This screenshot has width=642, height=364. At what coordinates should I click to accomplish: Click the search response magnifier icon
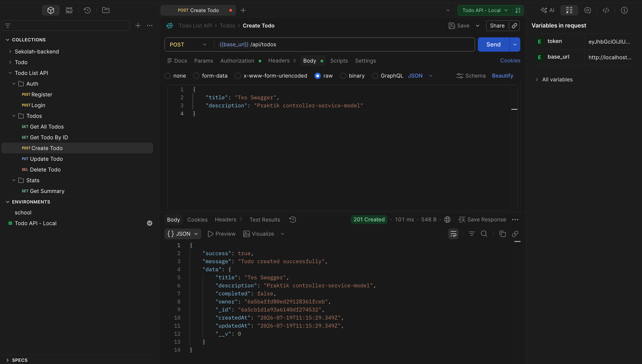coord(484,234)
